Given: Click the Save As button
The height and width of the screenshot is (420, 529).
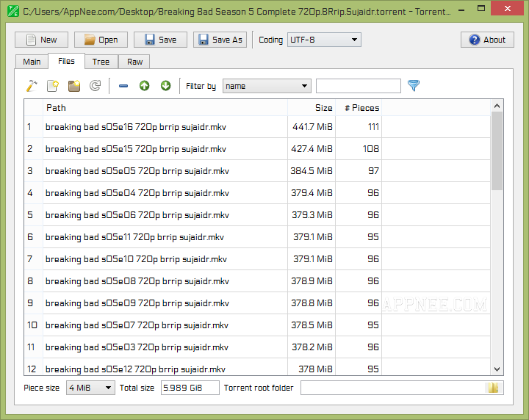Looking at the screenshot, I should [220, 40].
